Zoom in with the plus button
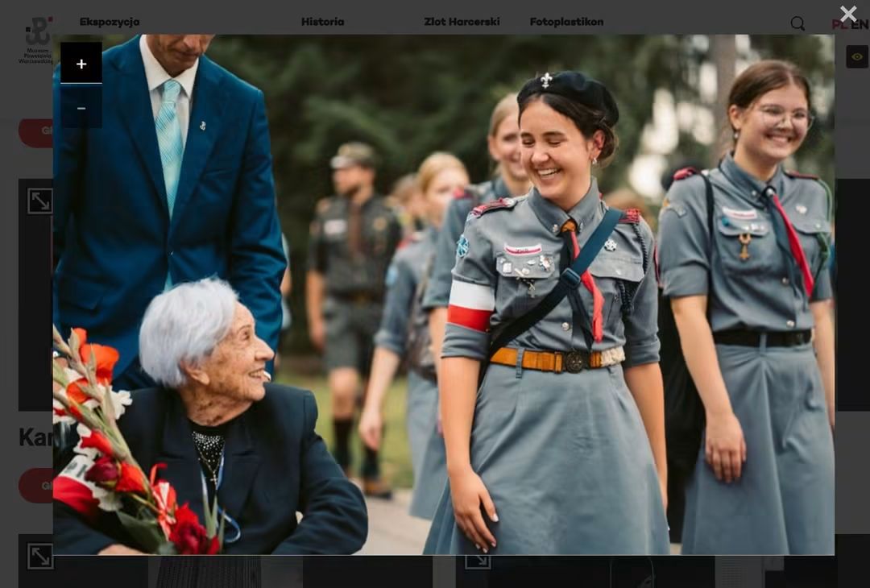The image size is (870, 588). tap(81, 63)
